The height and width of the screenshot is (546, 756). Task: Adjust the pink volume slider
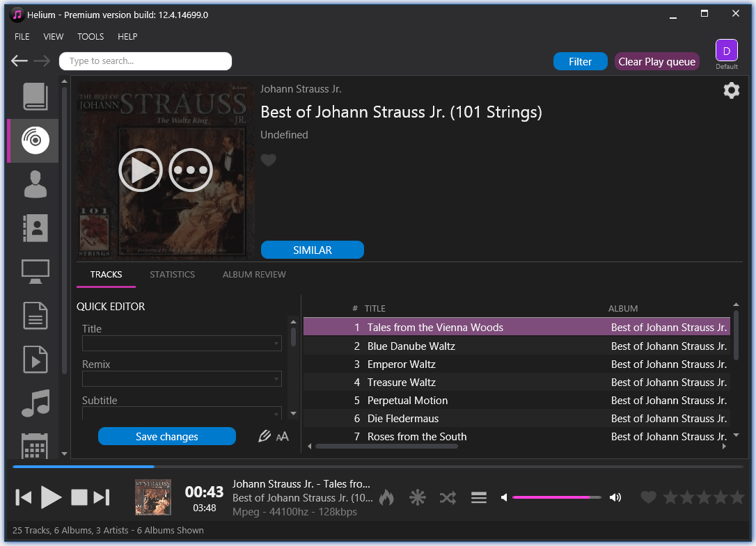point(556,497)
